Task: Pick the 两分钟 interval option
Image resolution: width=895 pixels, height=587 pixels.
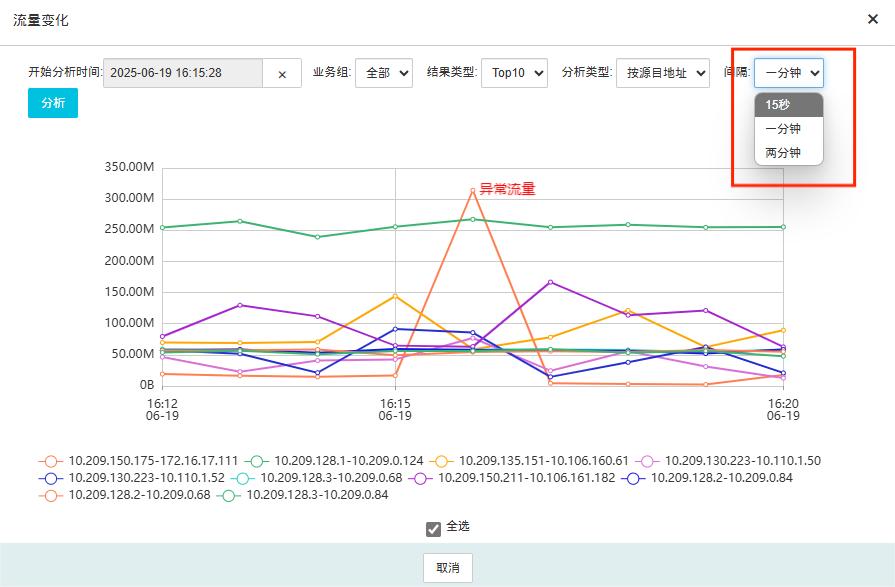Action: [x=789, y=153]
